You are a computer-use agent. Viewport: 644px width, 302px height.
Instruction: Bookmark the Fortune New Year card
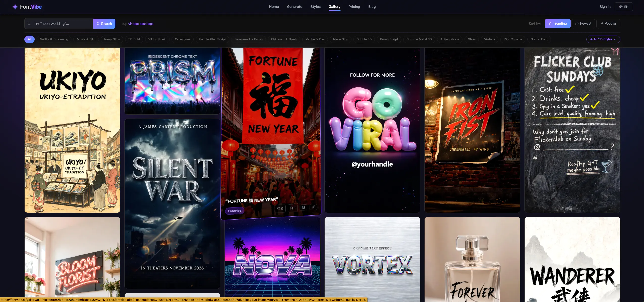pos(293,208)
